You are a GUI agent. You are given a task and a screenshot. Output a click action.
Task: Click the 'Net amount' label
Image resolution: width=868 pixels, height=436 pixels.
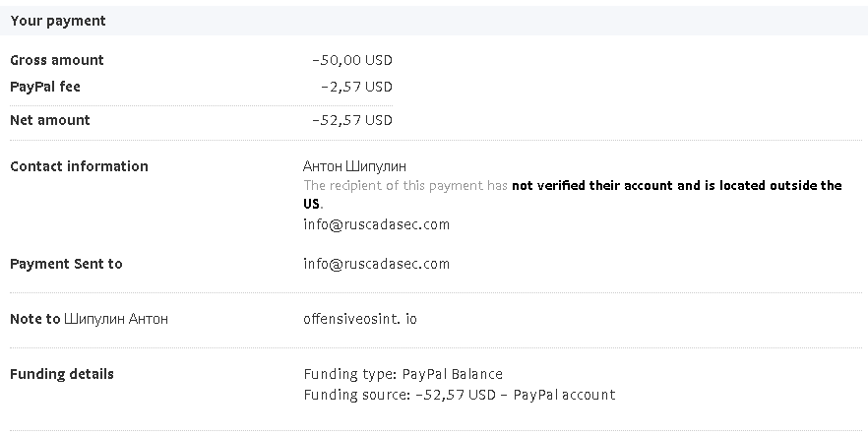[x=50, y=120]
